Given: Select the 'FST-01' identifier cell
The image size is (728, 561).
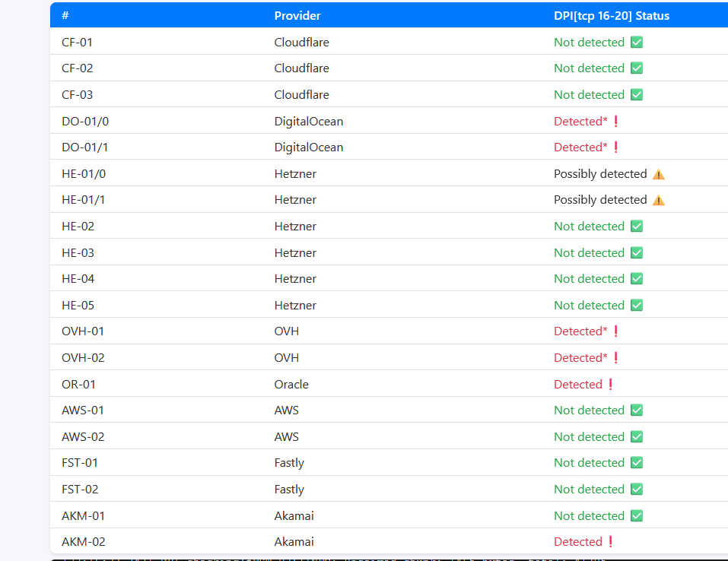Looking at the screenshot, I should [x=79, y=463].
